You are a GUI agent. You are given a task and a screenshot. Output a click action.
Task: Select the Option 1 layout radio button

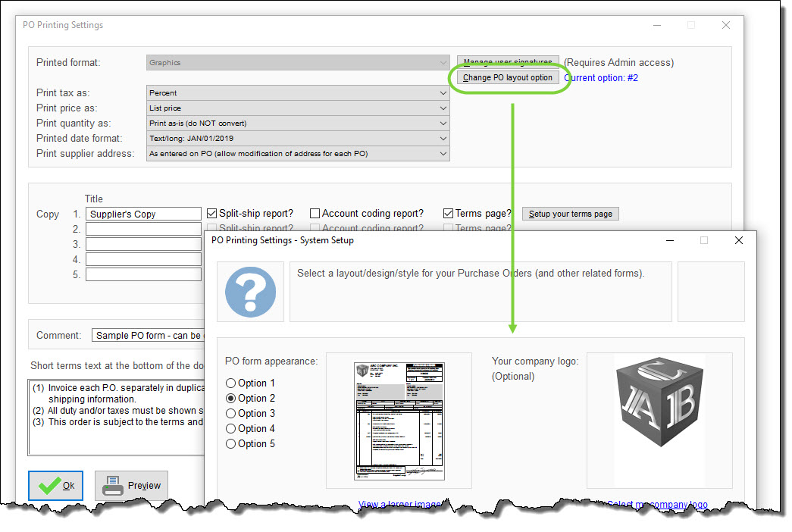pos(231,383)
